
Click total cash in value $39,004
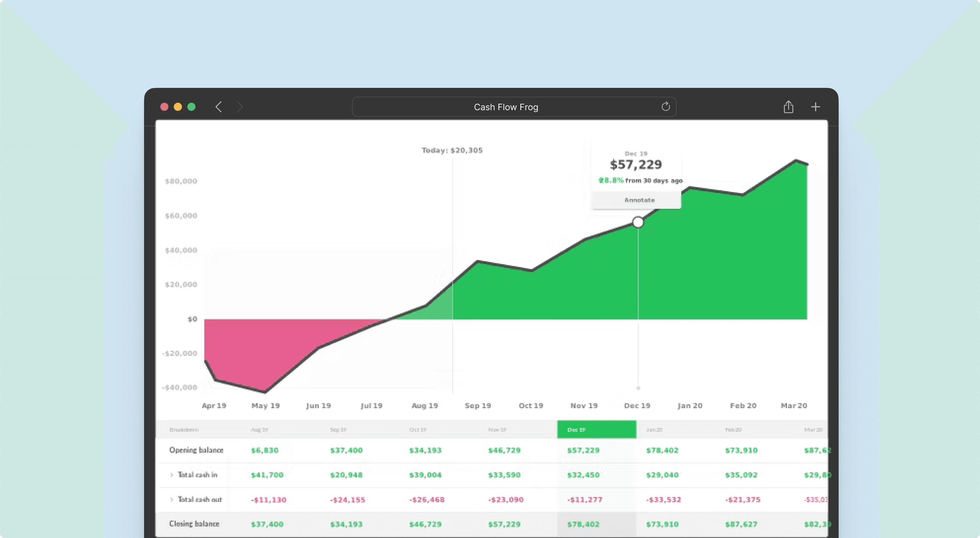tap(425, 475)
